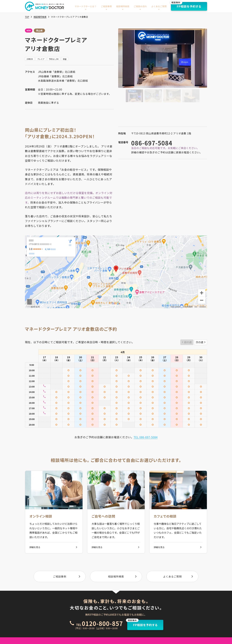Click 相談場所検索 in the breadcrumb
232x644 pixels.
40,17
